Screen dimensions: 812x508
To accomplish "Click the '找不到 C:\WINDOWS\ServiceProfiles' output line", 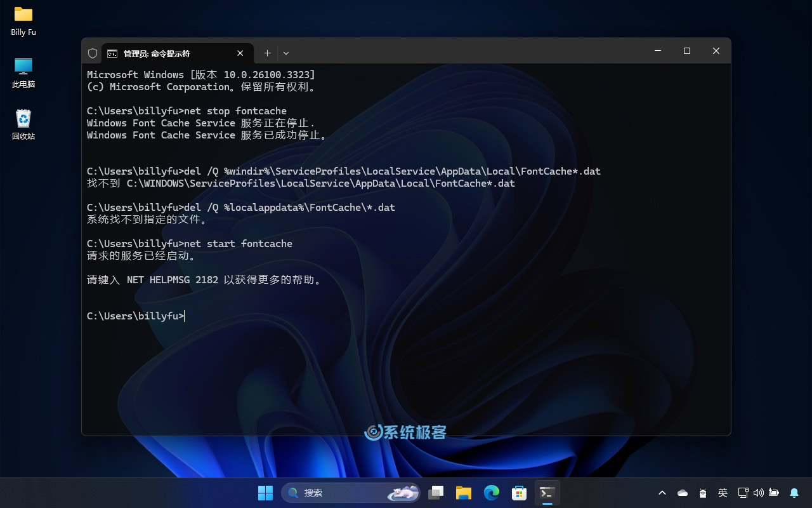I will (x=301, y=183).
